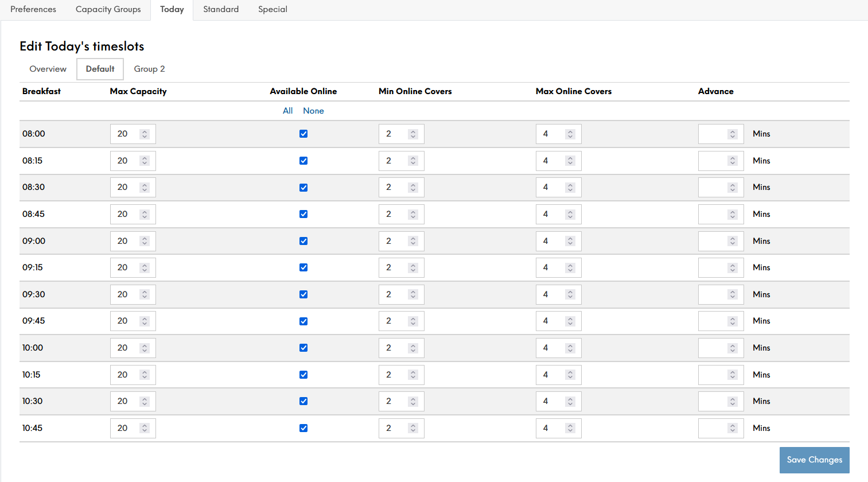
Task: Click Advance minutes field for 08:30
Action: (721, 188)
